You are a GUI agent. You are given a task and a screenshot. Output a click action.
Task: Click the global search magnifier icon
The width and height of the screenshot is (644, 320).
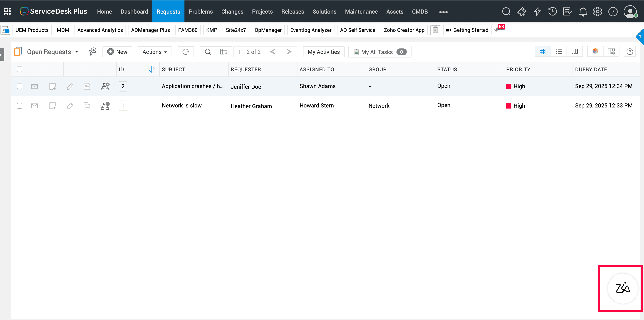[x=506, y=11]
